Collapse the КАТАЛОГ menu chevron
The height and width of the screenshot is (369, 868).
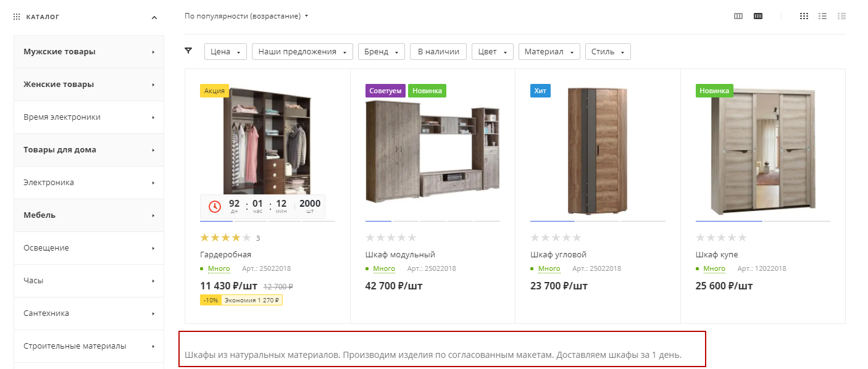click(x=154, y=17)
